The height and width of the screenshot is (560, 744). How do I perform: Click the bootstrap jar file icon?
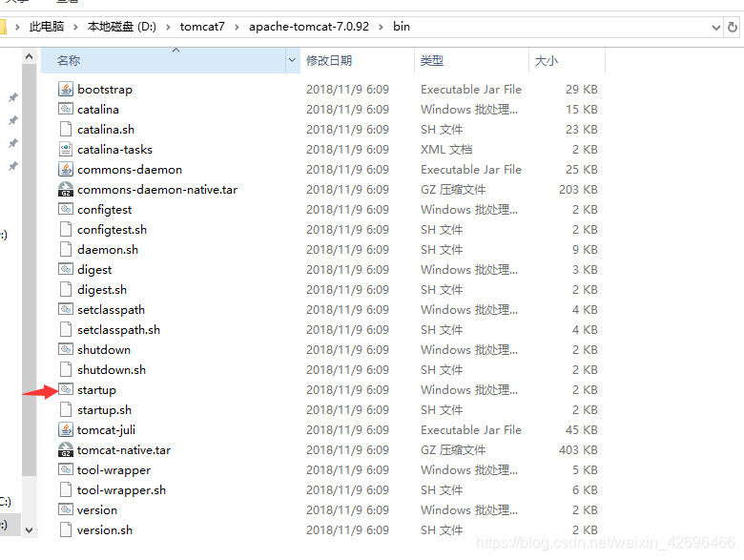pyautogui.click(x=66, y=90)
